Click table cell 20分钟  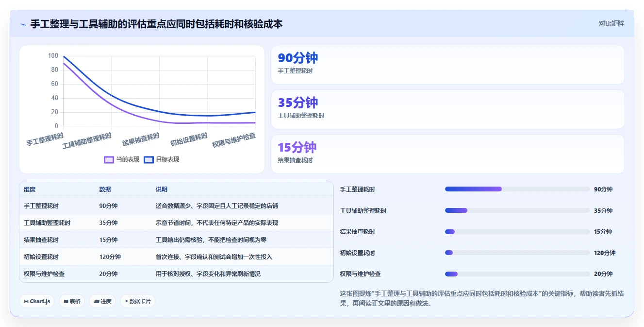click(108, 274)
